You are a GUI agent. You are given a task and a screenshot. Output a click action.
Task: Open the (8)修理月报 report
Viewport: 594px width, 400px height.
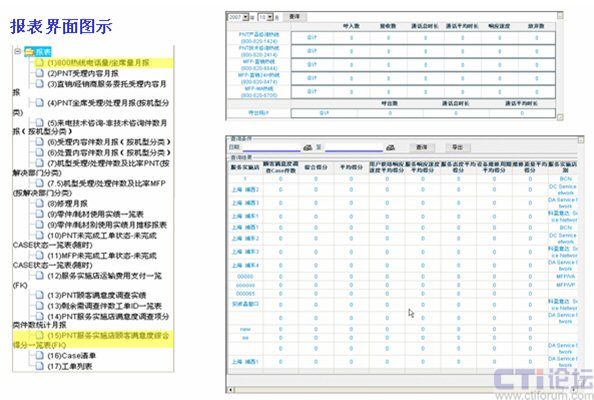(67, 204)
